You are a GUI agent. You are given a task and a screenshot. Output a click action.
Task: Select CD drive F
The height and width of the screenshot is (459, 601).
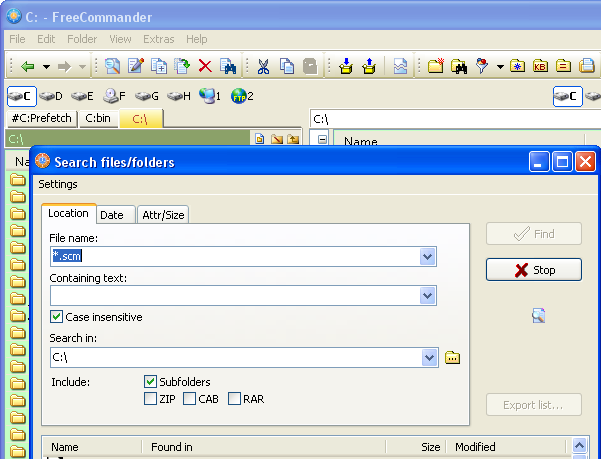point(114,96)
